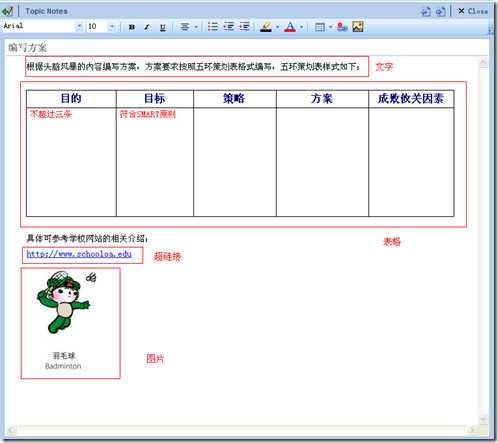
Task: Click the vertical scrollbar down arrow
Action: (483, 419)
